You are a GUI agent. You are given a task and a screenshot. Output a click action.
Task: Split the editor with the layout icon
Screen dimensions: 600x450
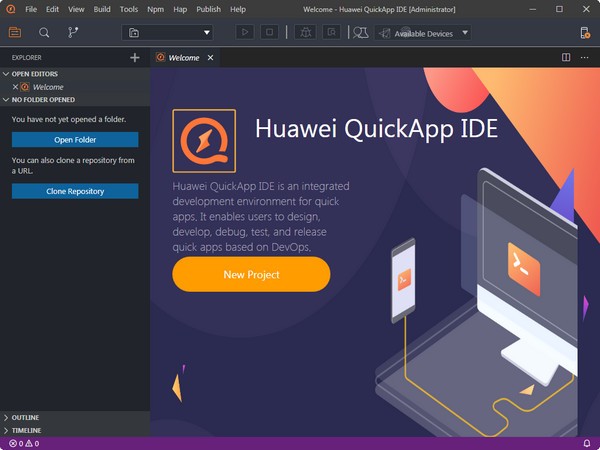click(566, 57)
